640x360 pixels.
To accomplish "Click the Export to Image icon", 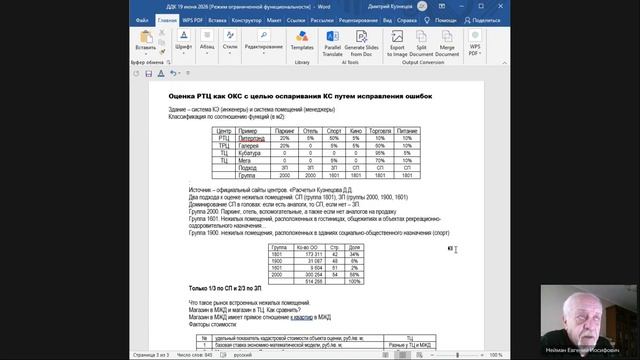I will [x=397, y=36].
